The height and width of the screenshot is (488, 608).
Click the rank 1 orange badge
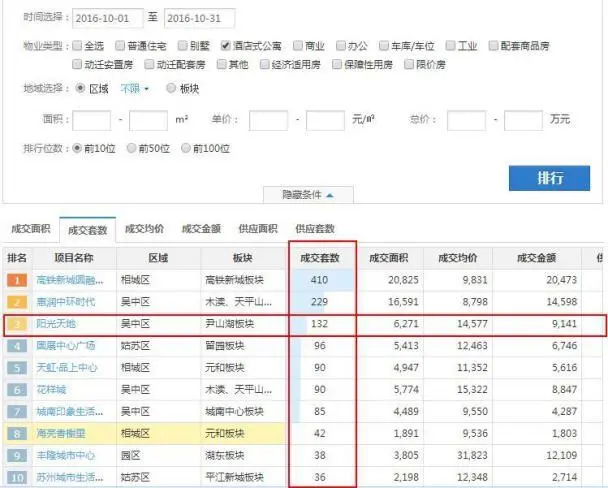(x=17, y=280)
